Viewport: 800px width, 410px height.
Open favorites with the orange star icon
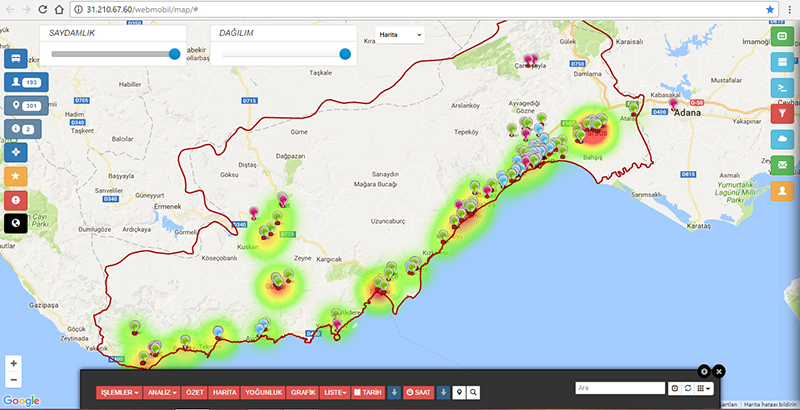pos(16,176)
